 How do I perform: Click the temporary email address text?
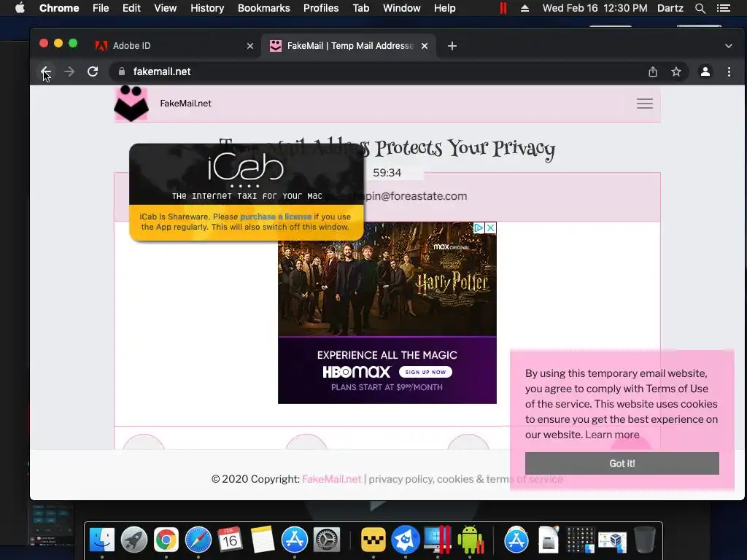[x=414, y=195]
